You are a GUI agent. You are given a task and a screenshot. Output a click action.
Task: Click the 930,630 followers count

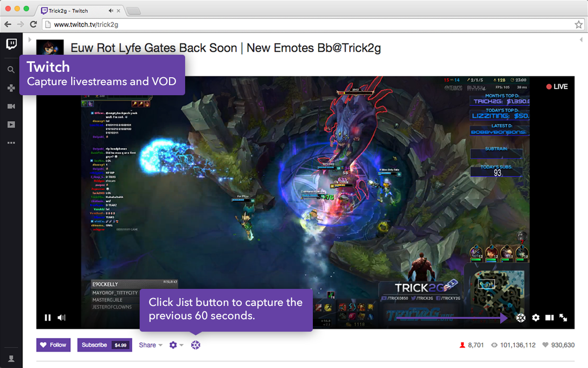[x=558, y=345]
